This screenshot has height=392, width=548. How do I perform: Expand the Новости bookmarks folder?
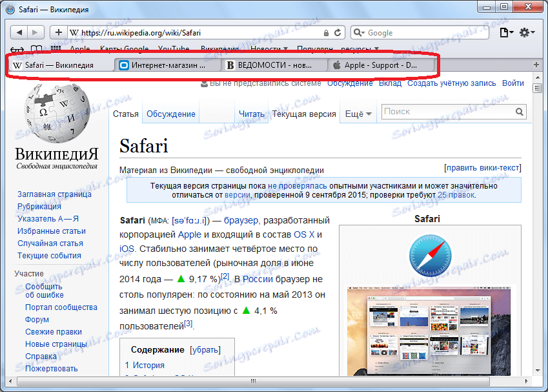tap(269, 49)
